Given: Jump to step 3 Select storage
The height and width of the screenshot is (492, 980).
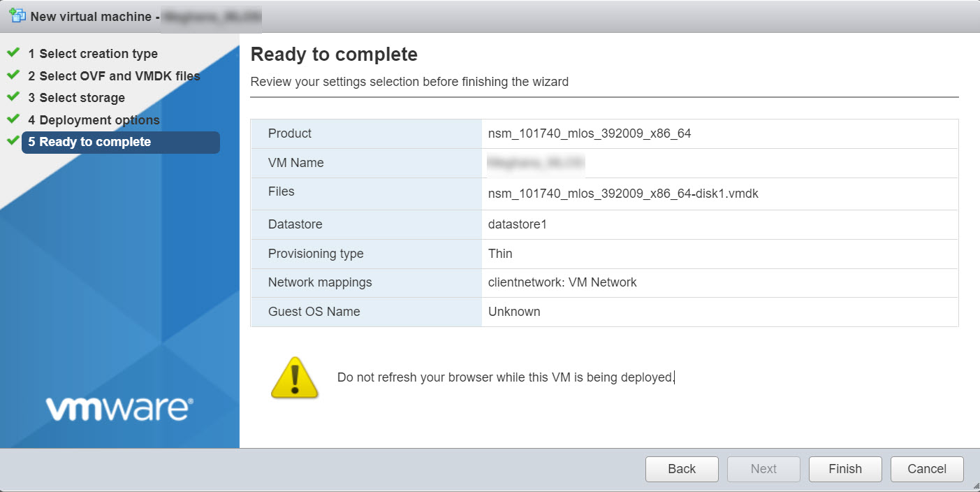Looking at the screenshot, I should coord(77,98).
